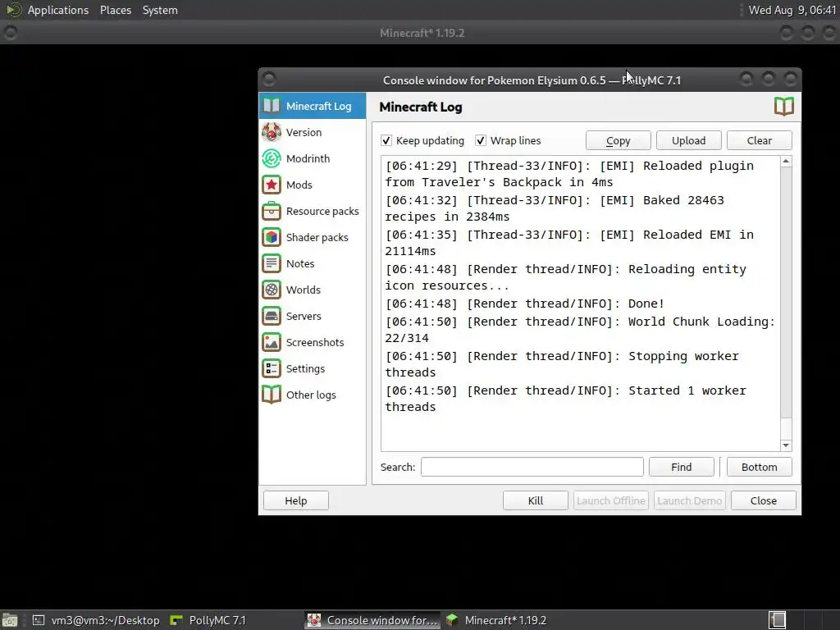Click the workspace switcher icon in taskbar

coord(778,620)
